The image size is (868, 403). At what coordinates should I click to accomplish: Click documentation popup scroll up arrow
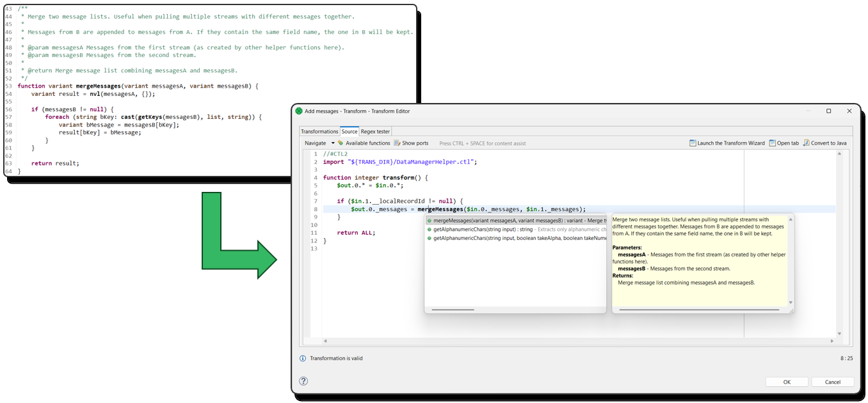[791, 219]
